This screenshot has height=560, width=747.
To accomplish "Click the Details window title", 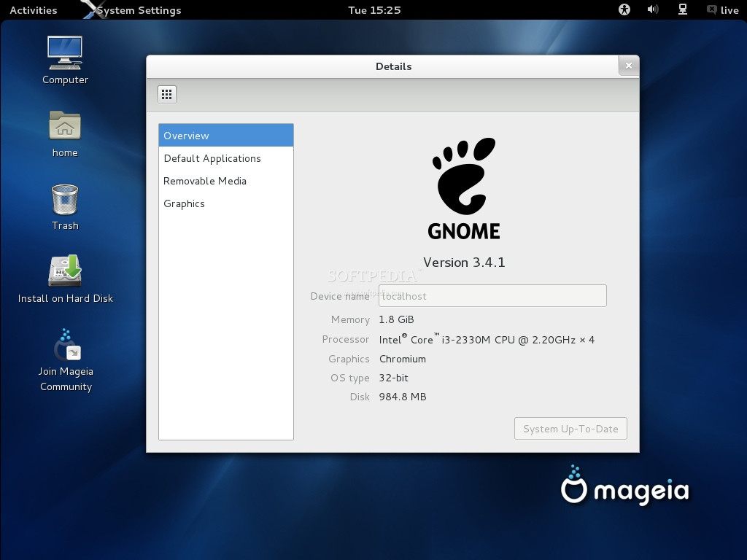I will click(x=393, y=66).
